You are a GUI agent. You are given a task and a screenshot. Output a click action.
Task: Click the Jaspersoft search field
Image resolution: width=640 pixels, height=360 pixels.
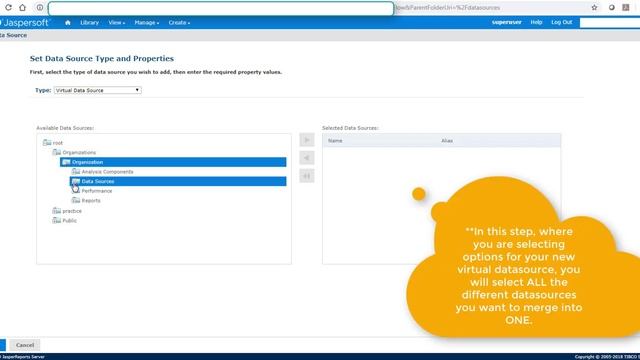(610, 23)
